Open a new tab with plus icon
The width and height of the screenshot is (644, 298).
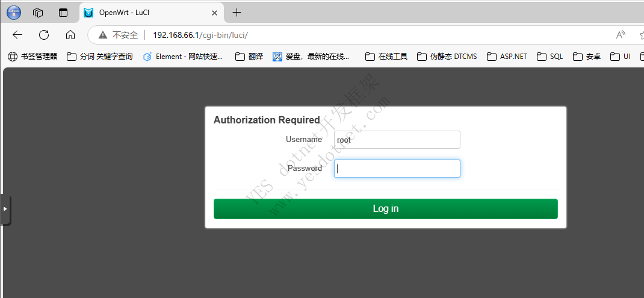[237, 13]
